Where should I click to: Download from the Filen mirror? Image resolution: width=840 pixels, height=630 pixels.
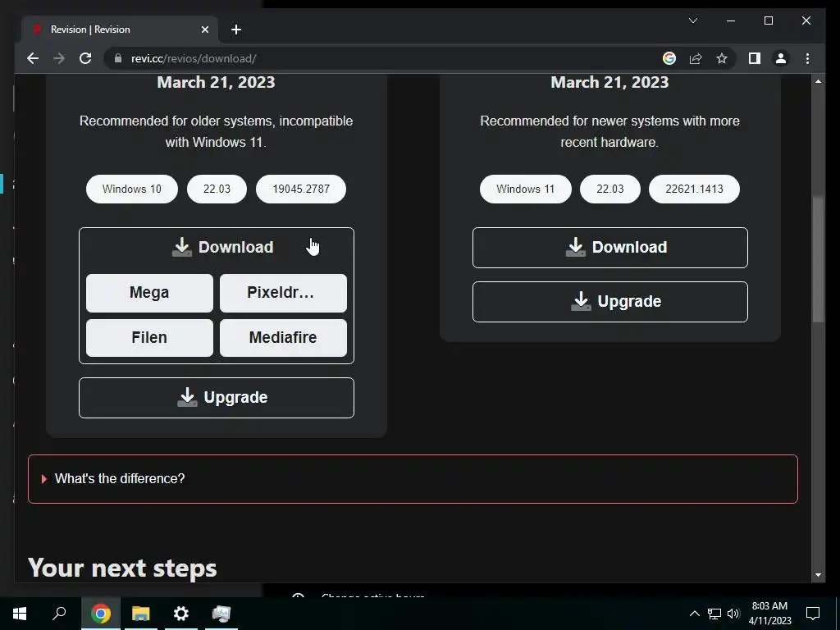pyautogui.click(x=149, y=337)
